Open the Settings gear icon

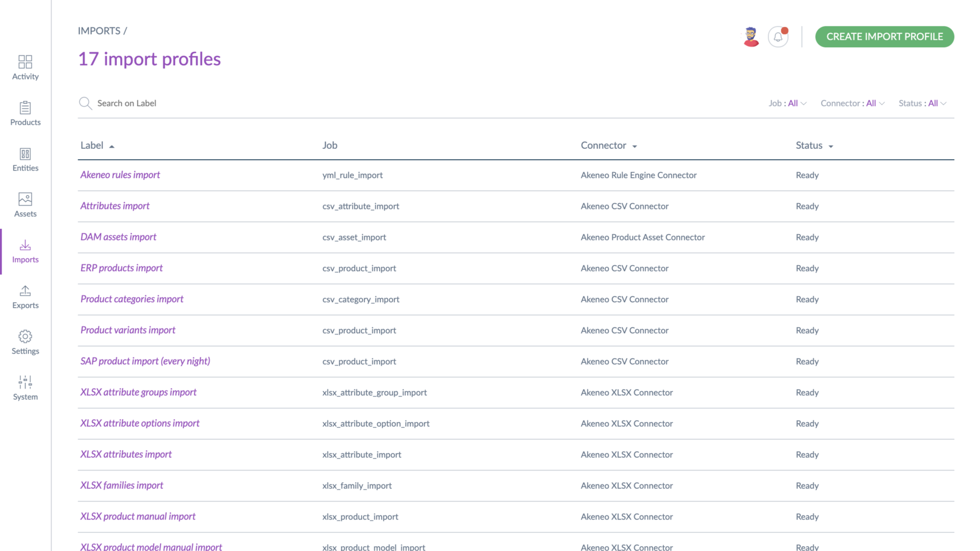tap(25, 337)
